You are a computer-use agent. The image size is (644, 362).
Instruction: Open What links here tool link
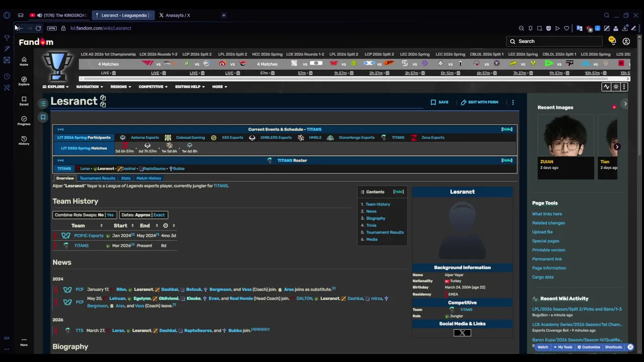click(x=547, y=214)
